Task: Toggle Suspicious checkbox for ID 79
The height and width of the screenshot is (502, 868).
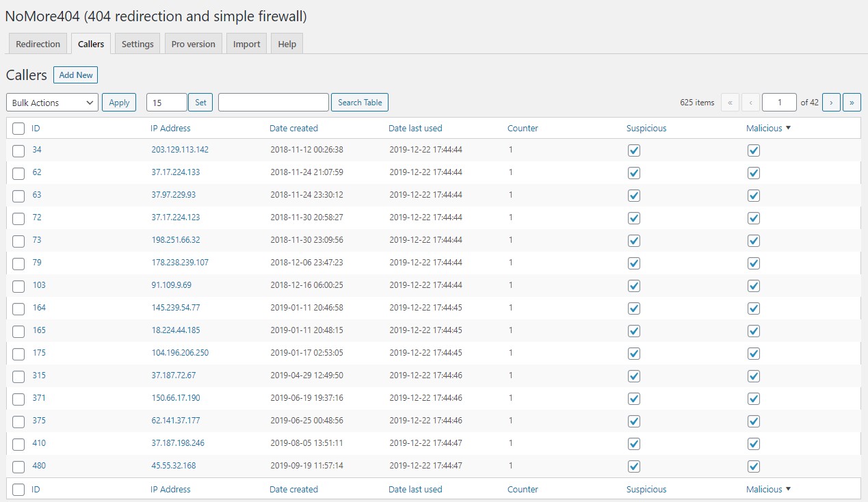Action: coord(634,263)
